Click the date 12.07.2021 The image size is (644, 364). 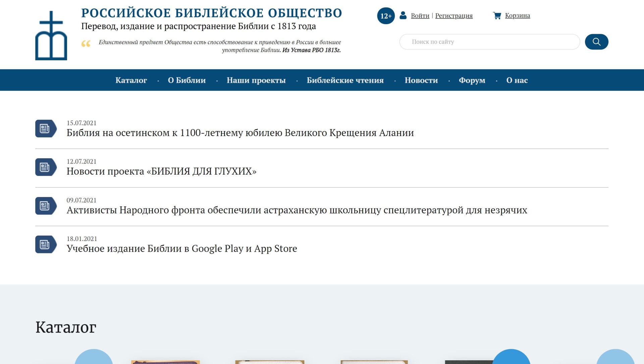click(82, 162)
